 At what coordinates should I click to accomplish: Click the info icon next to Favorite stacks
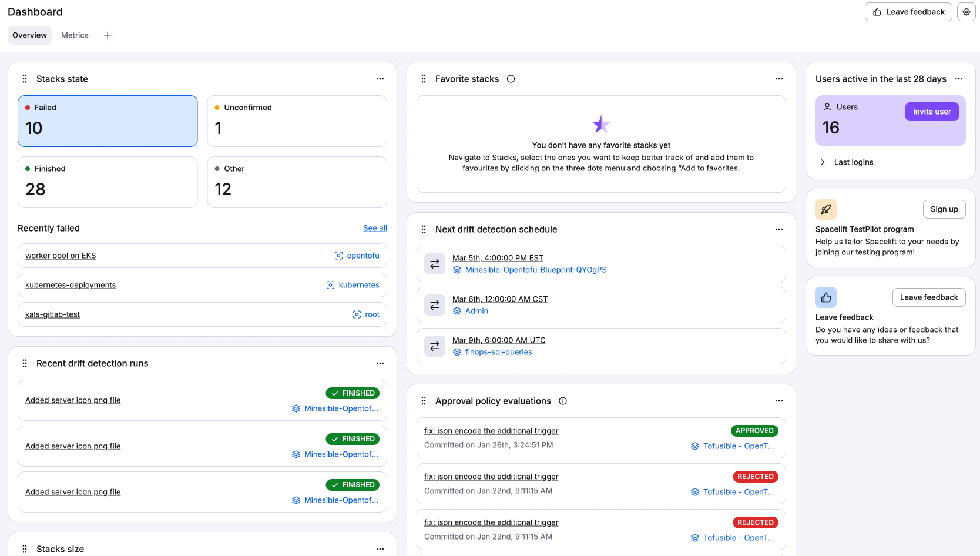[511, 78]
